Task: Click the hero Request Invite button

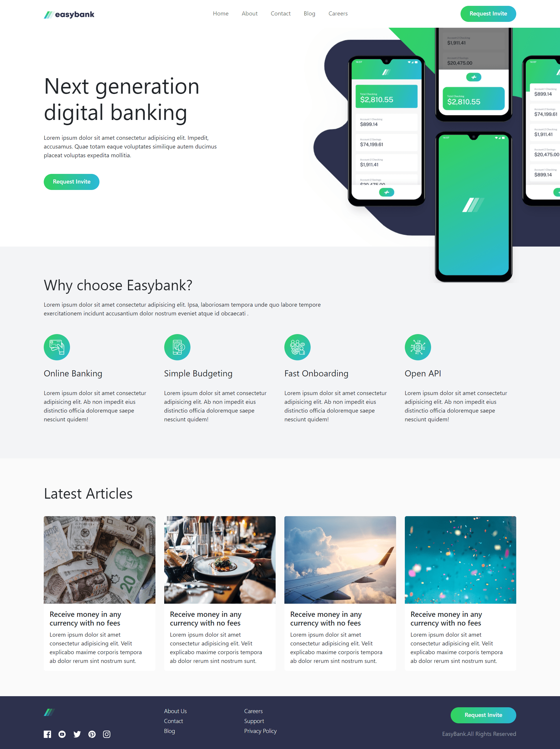Action: click(x=71, y=181)
